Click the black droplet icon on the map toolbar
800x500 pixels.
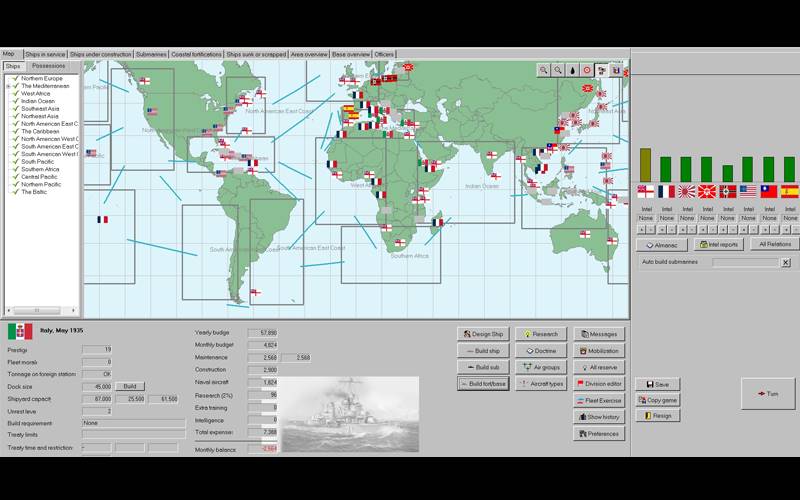pos(572,70)
